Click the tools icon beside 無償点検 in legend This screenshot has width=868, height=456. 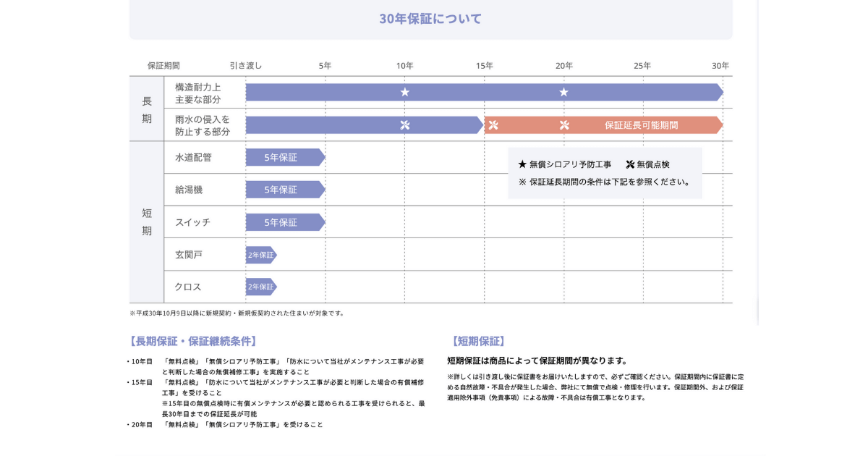tap(630, 164)
